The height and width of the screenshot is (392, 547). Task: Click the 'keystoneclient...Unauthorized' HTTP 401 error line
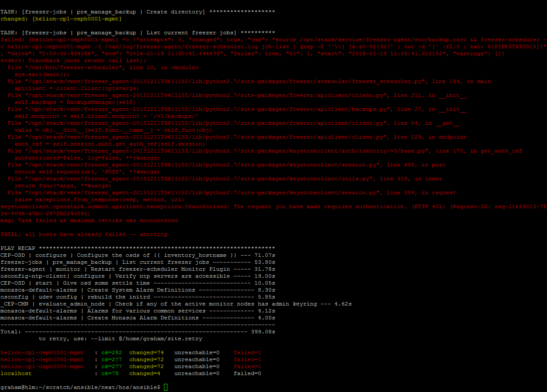coord(273,210)
